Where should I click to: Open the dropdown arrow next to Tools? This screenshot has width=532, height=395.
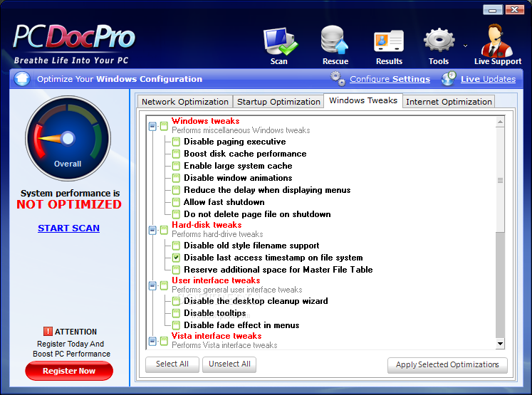coord(466,46)
